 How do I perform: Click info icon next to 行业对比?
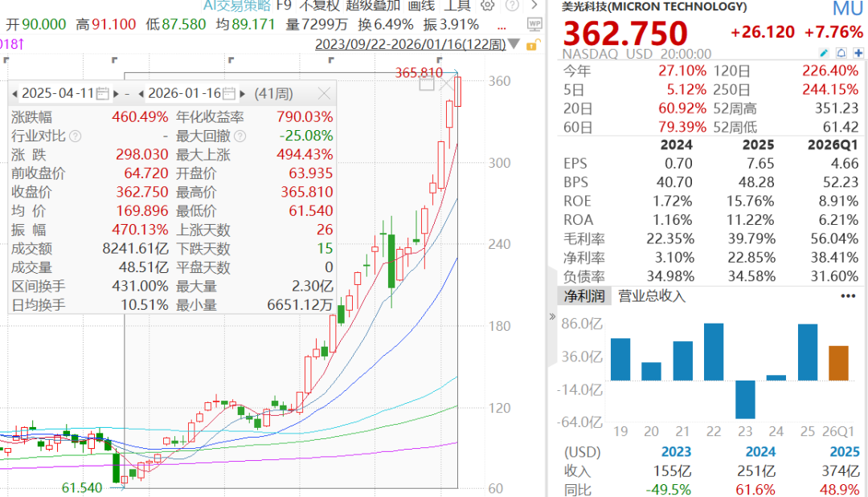pyautogui.click(x=76, y=136)
